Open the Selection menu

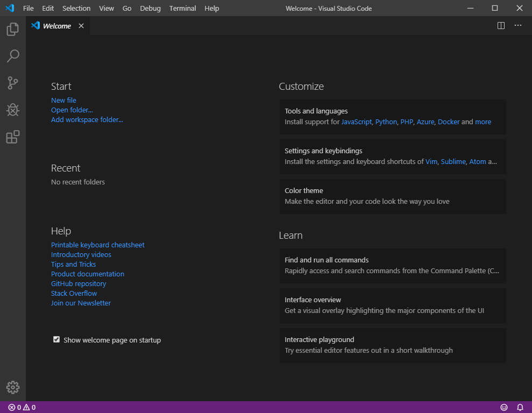(x=76, y=8)
